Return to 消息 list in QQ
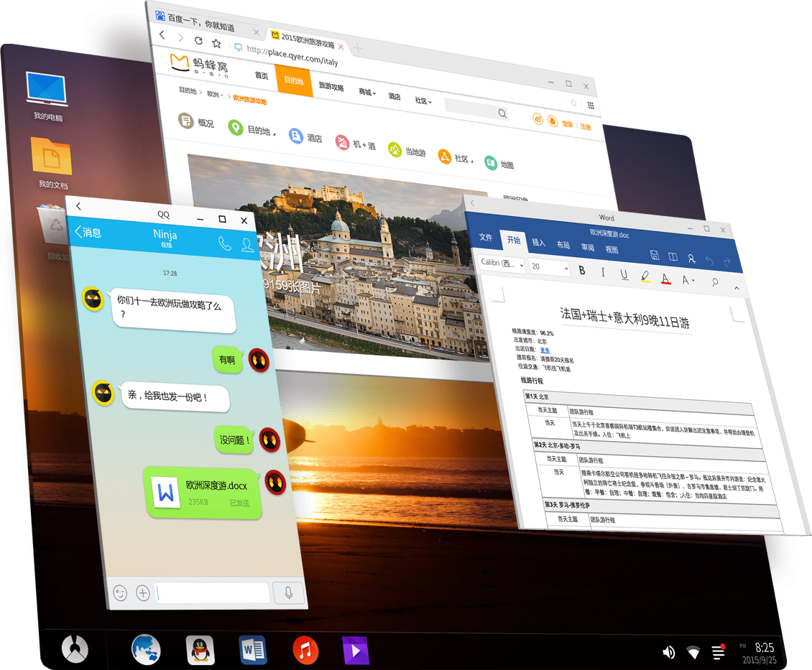The height and width of the screenshot is (670, 812). coord(88,232)
